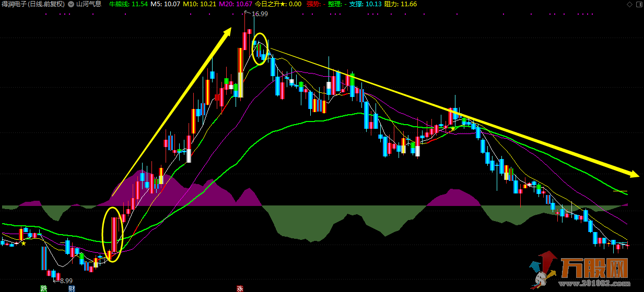Click the 财 marker at bottom

point(72,288)
